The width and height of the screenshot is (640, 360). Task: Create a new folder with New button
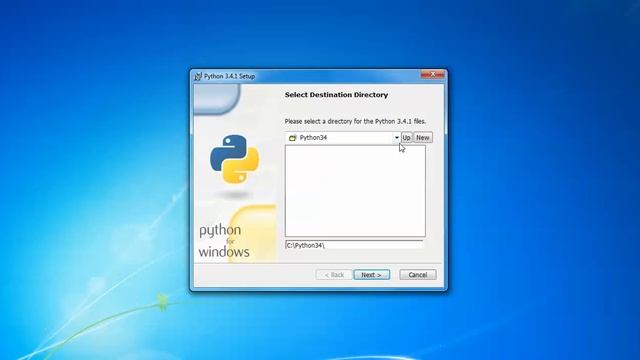422,138
